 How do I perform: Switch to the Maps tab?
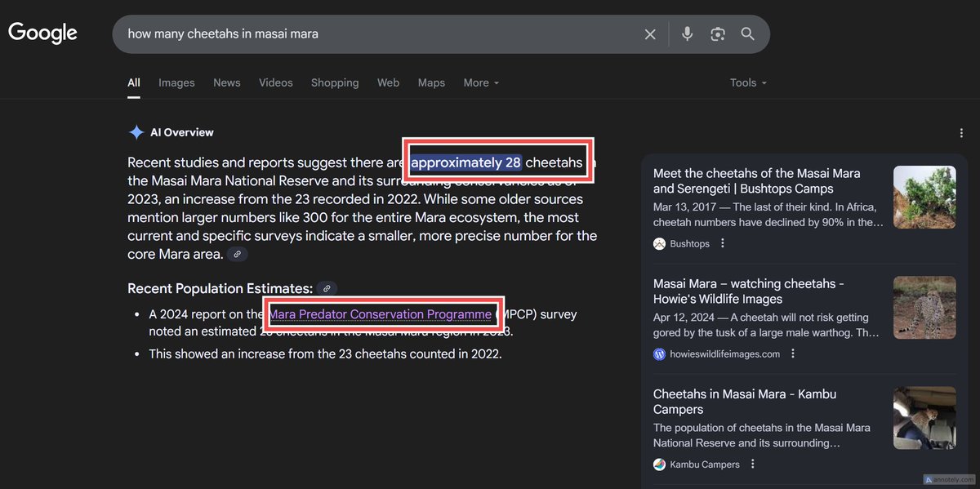(431, 82)
